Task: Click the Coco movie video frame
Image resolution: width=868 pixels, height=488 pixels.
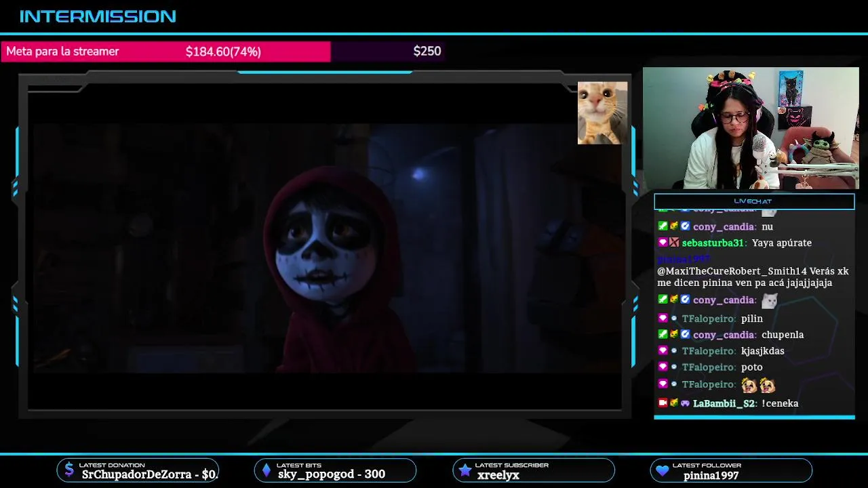Action: 328,248
